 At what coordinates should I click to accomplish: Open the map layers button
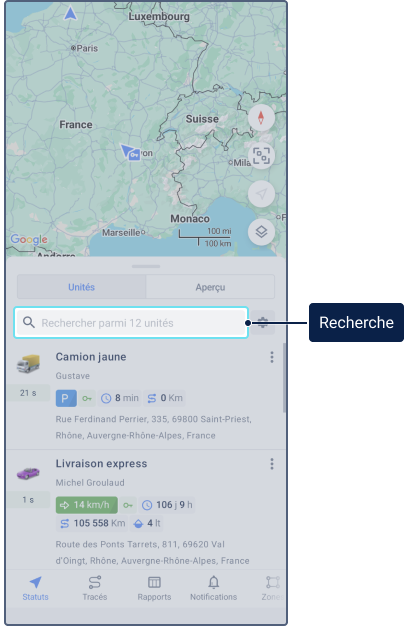click(261, 232)
